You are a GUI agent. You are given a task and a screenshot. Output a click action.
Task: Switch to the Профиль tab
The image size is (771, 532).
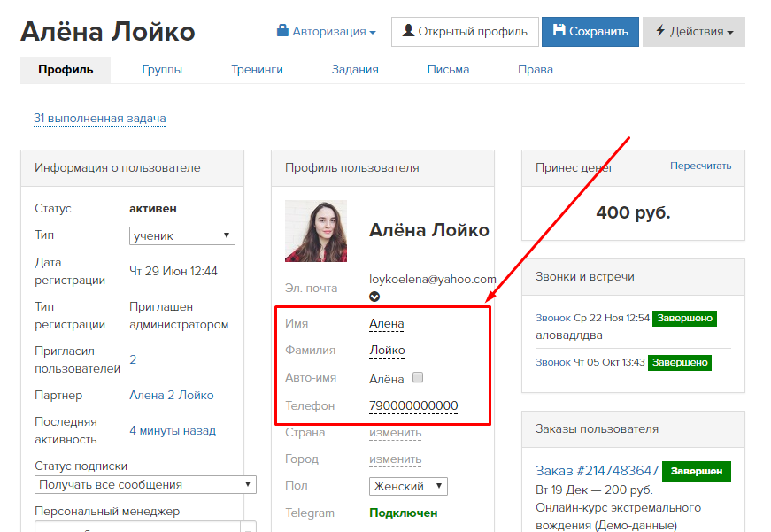(x=66, y=69)
